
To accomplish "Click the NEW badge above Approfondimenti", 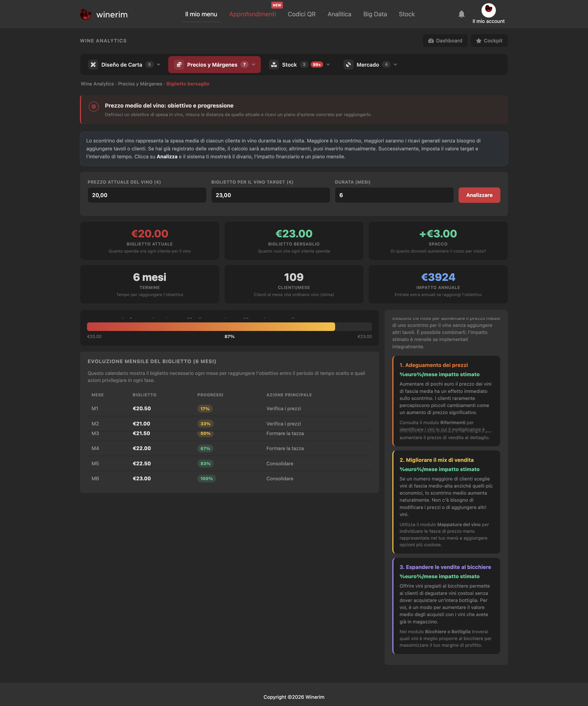I will click(277, 5).
